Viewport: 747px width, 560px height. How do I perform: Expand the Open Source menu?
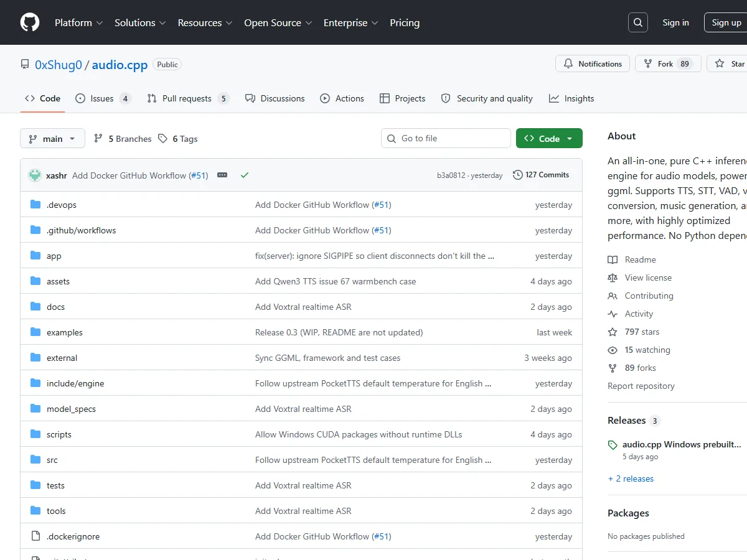279,22
